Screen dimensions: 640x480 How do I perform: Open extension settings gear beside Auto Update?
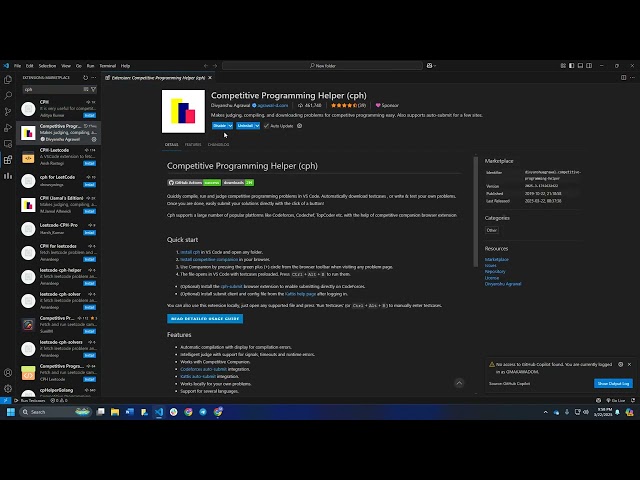click(x=300, y=126)
